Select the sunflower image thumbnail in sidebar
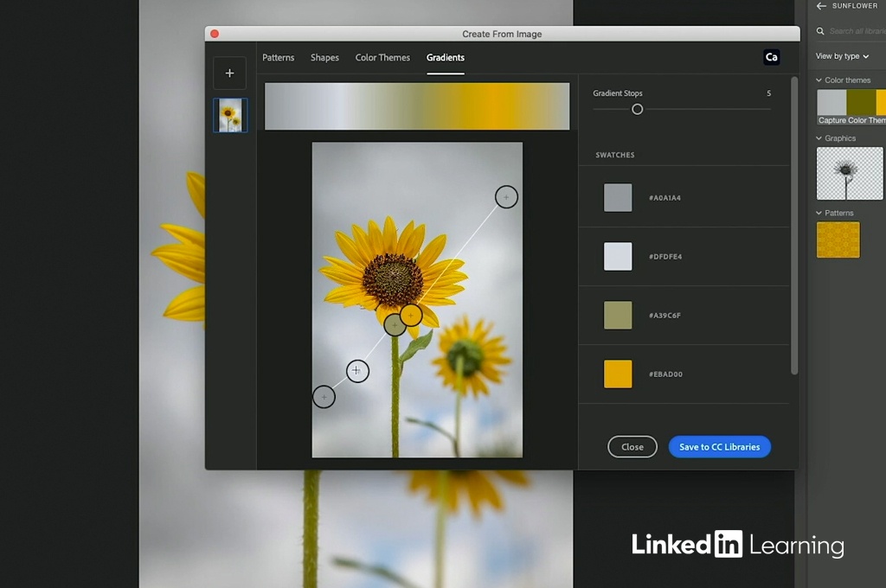Image resolution: width=886 pixels, height=588 pixels. coord(230,115)
